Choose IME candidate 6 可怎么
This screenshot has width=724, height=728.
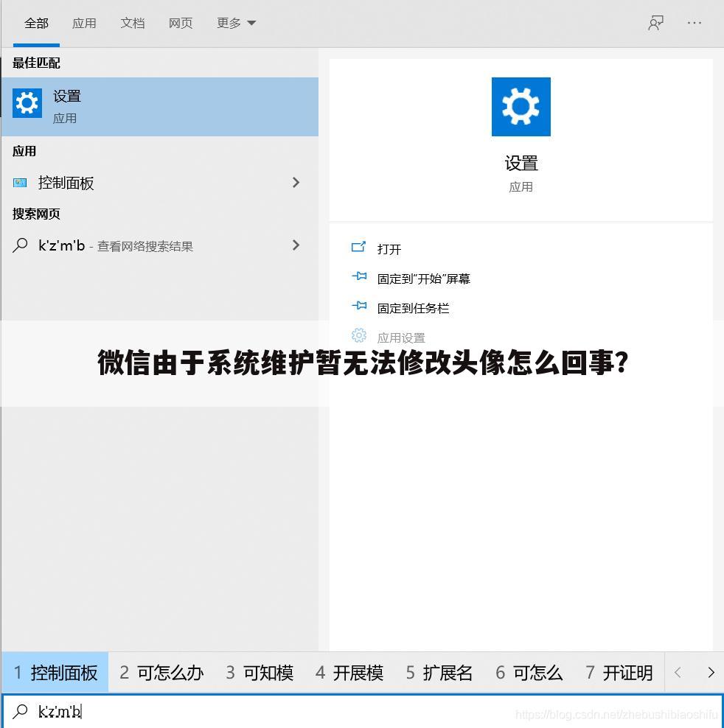point(529,672)
